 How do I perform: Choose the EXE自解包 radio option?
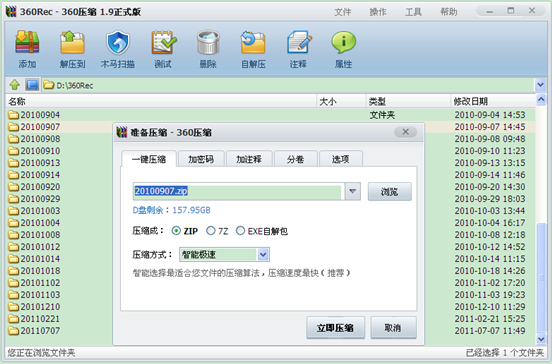pos(240,231)
